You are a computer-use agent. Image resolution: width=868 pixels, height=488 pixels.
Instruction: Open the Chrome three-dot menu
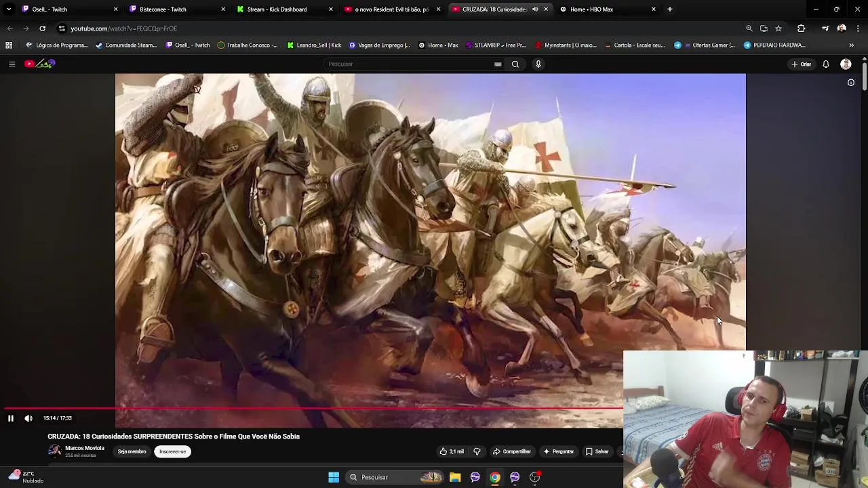click(859, 28)
